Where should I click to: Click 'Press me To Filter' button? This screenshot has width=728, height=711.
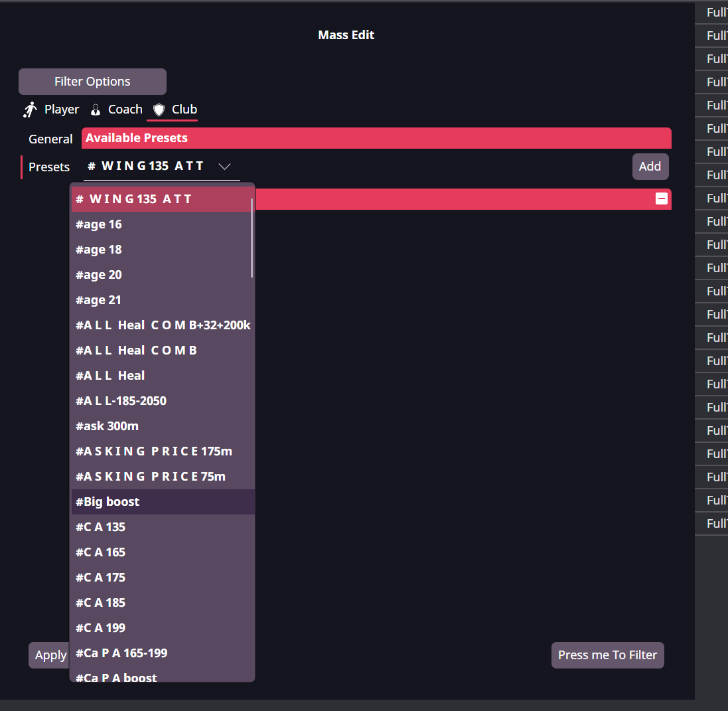(x=607, y=655)
